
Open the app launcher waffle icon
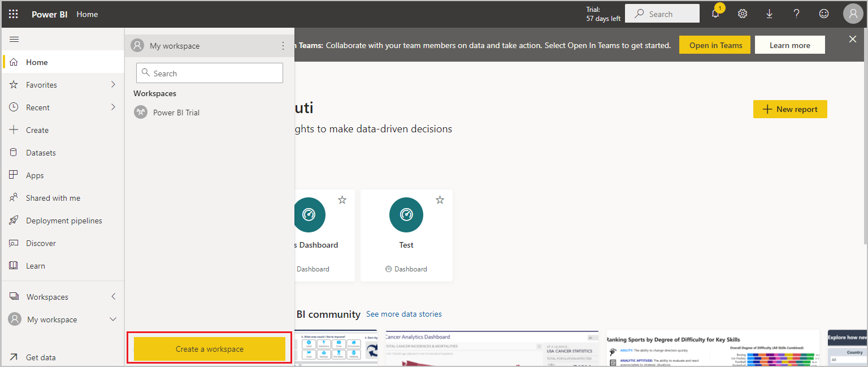(14, 14)
